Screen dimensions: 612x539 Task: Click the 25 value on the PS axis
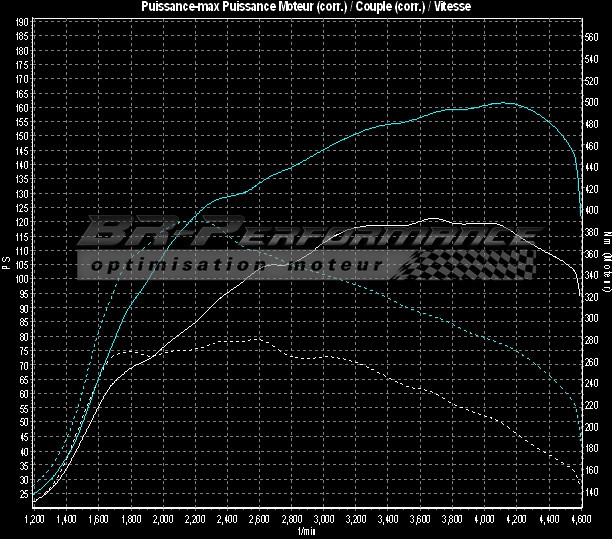tap(24, 494)
